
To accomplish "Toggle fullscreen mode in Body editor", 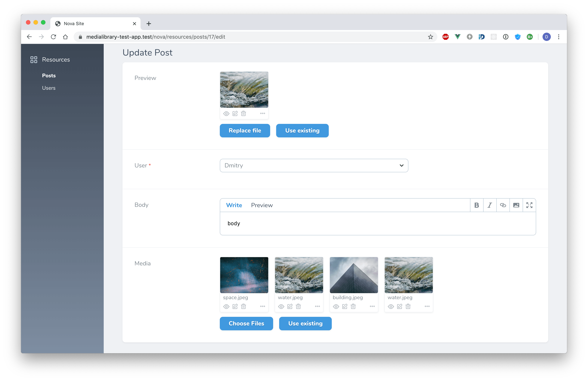I will click(529, 205).
